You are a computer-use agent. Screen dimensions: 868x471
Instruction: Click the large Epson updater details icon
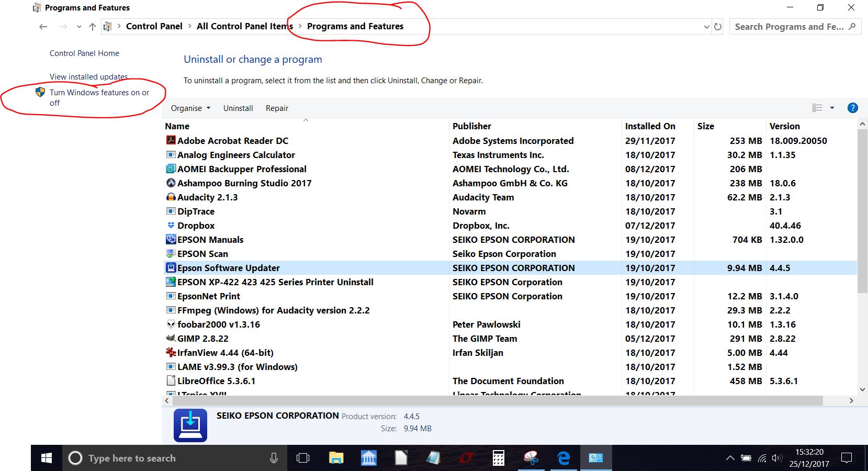pos(190,425)
